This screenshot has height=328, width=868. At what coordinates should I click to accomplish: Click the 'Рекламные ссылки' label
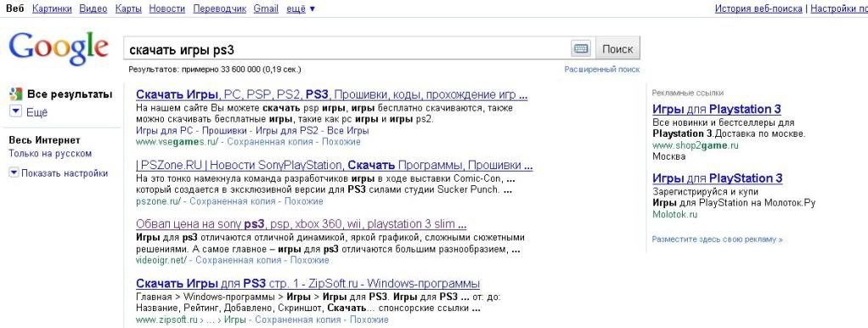[688, 93]
